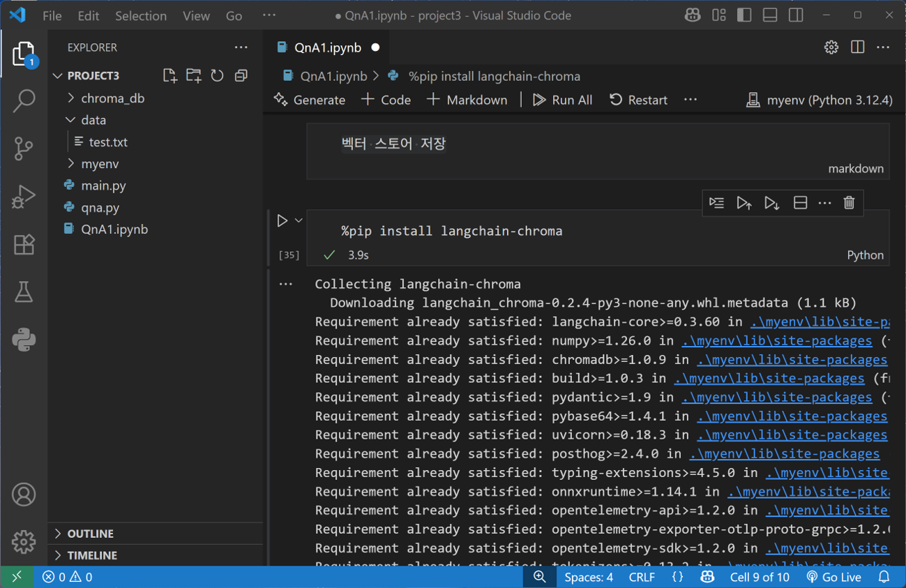Open the Selection menu

(141, 15)
